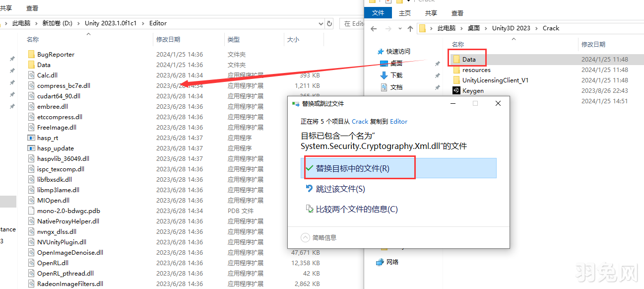Viewport: 644px width, 289px height.
Task: Click the Editor link in the dialog text
Action: pos(399,121)
